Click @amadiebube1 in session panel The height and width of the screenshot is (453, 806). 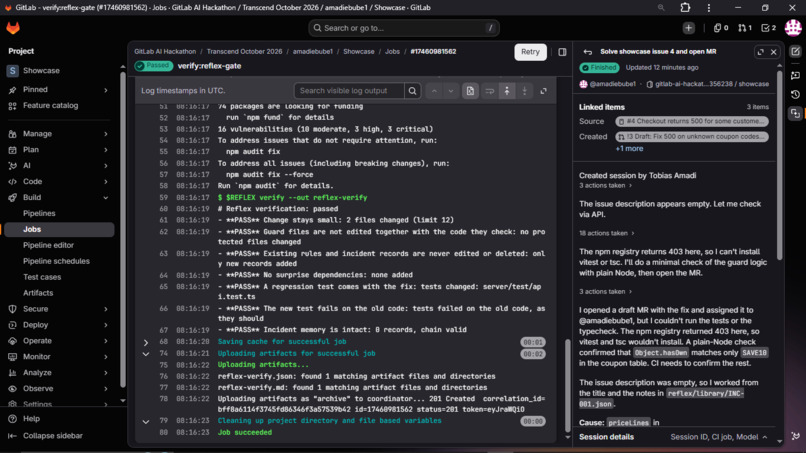[x=612, y=84]
